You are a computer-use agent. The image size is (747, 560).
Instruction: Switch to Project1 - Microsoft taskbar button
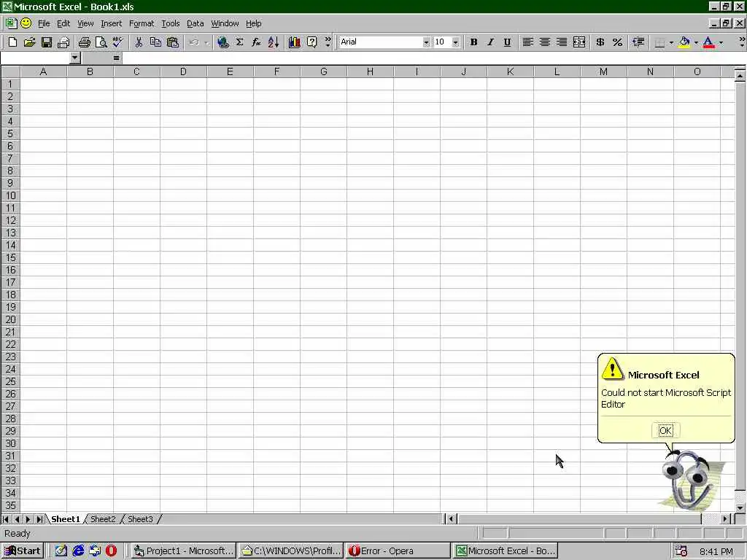pos(183,551)
